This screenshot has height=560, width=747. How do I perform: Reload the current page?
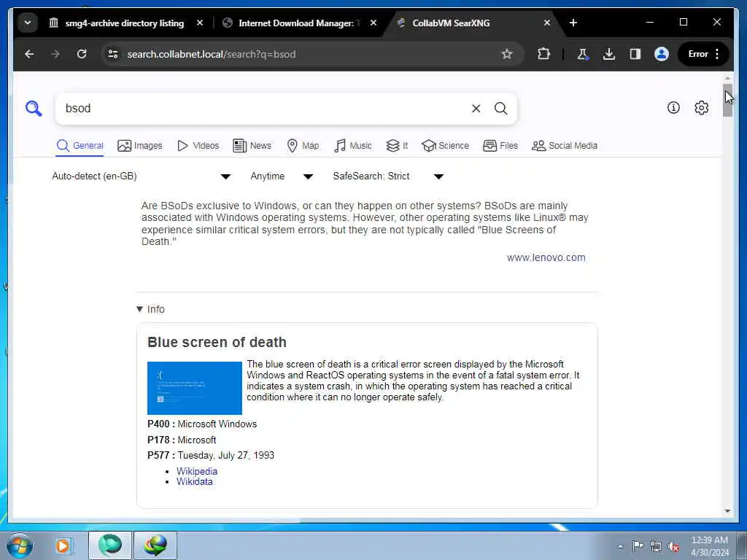(82, 54)
